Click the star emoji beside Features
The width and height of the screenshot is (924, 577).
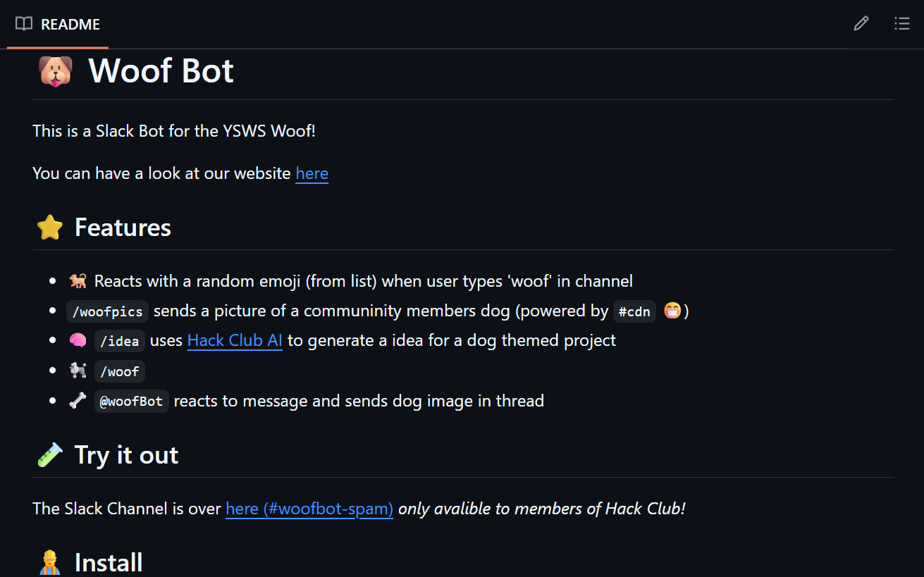point(50,228)
